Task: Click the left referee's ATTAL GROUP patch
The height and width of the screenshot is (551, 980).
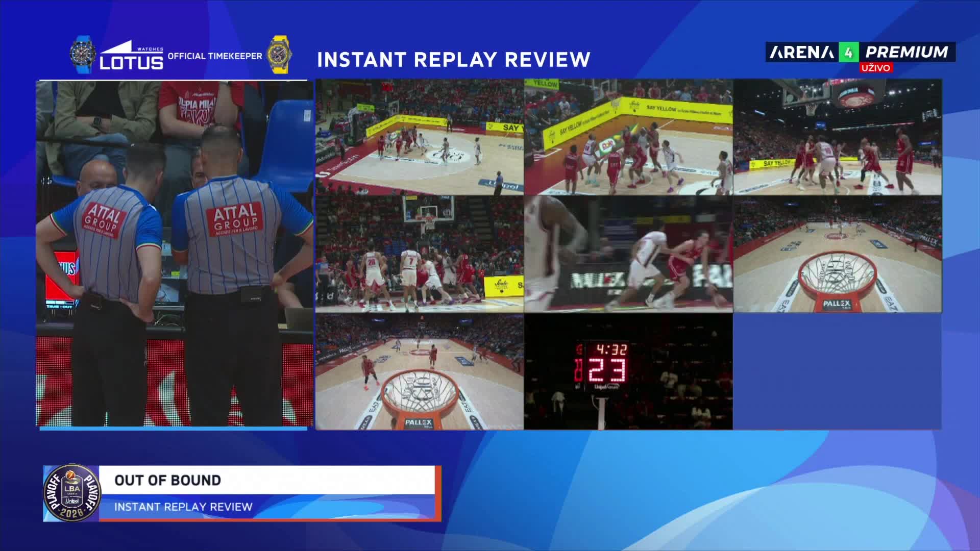Action: tap(105, 219)
